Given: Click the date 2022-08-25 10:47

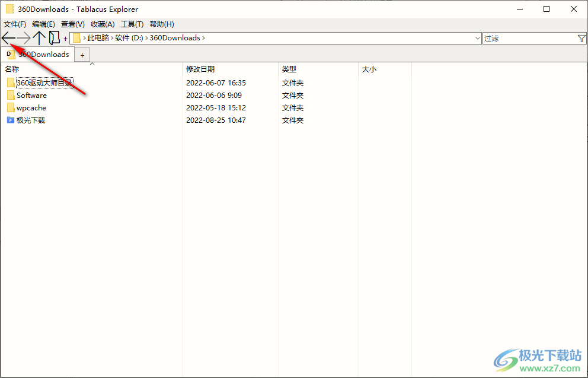Looking at the screenshot, I should tap(216, 120).
